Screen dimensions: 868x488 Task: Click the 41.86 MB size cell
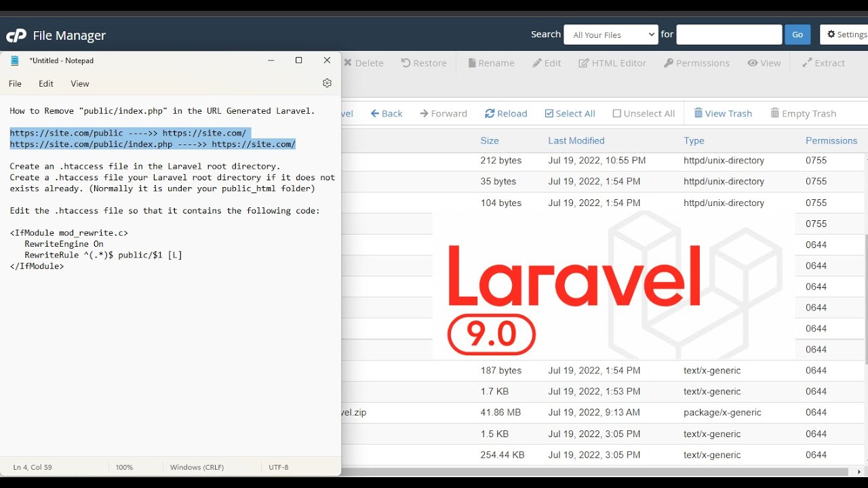pos(500,412)
